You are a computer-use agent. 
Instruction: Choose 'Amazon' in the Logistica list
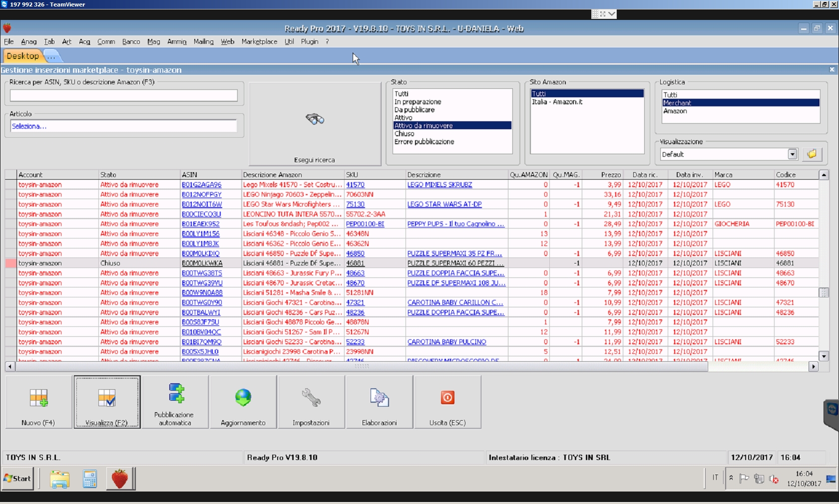click(675, 111)
